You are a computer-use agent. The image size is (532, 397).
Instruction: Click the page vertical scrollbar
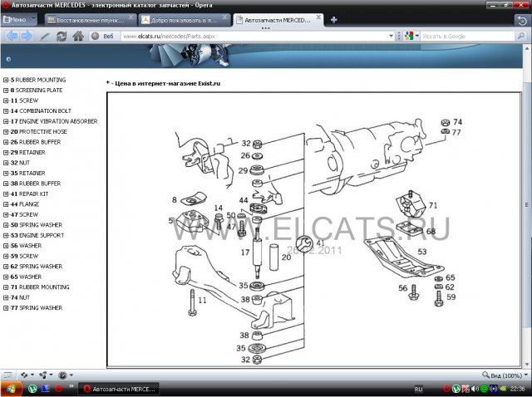pyautogui.click(x=526, y=205)
